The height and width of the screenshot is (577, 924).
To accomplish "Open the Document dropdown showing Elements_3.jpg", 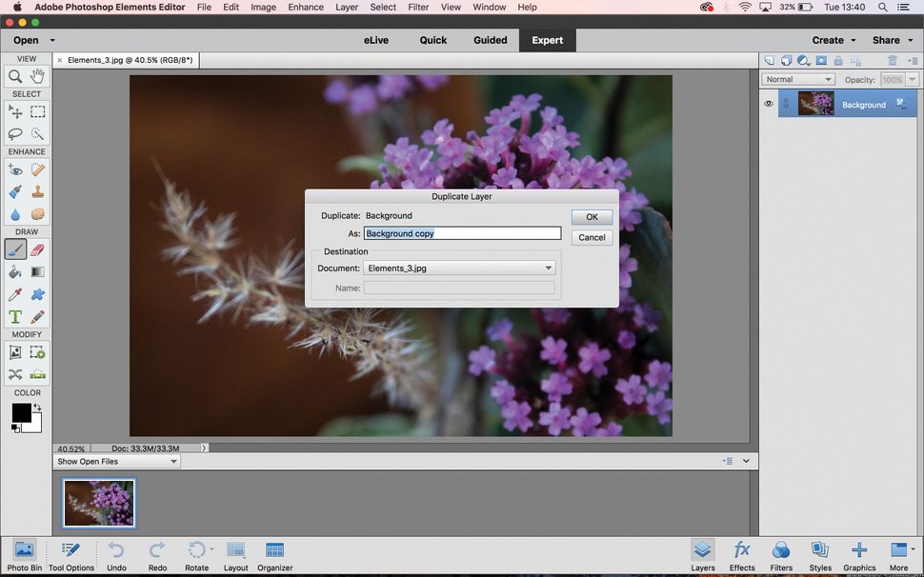I will (x=459, y=268).
